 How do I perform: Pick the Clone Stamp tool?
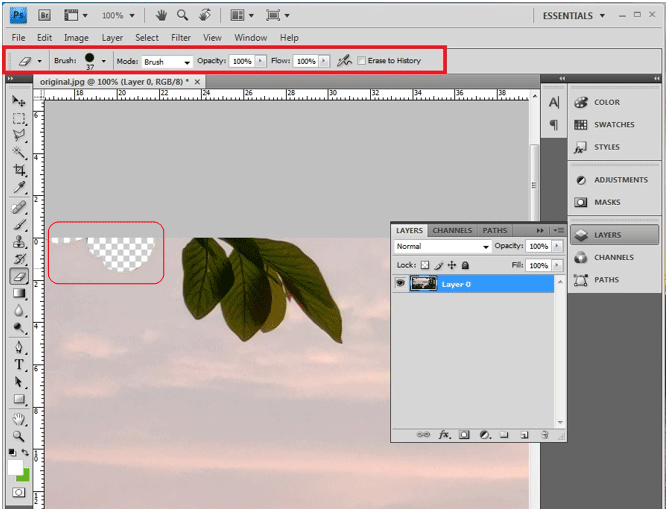[x=18, y=242]
